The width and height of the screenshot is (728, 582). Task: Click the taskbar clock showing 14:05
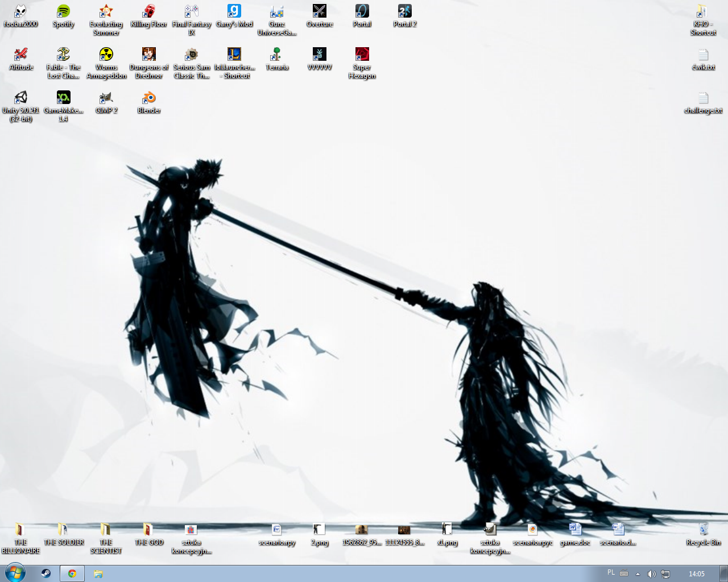(696, 574)
